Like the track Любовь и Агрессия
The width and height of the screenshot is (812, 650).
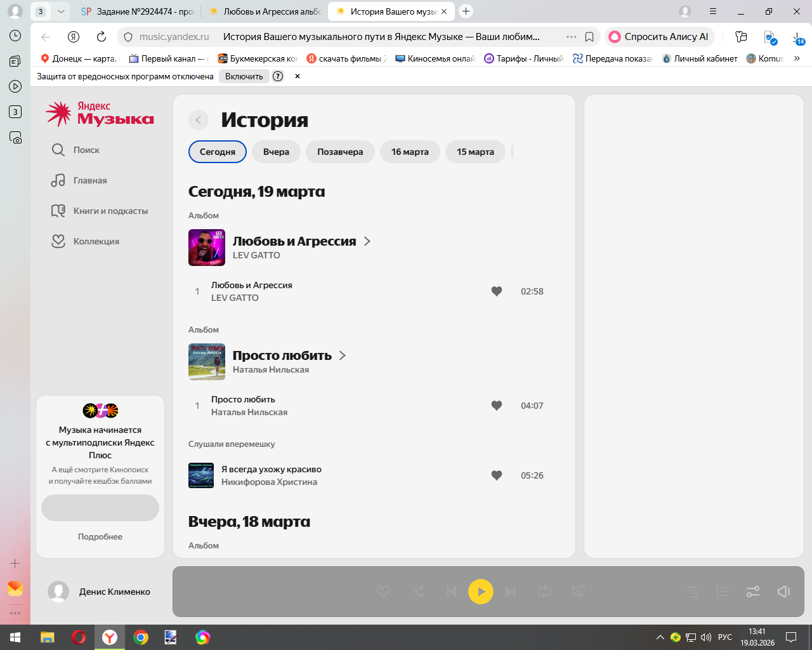point(497,291)
